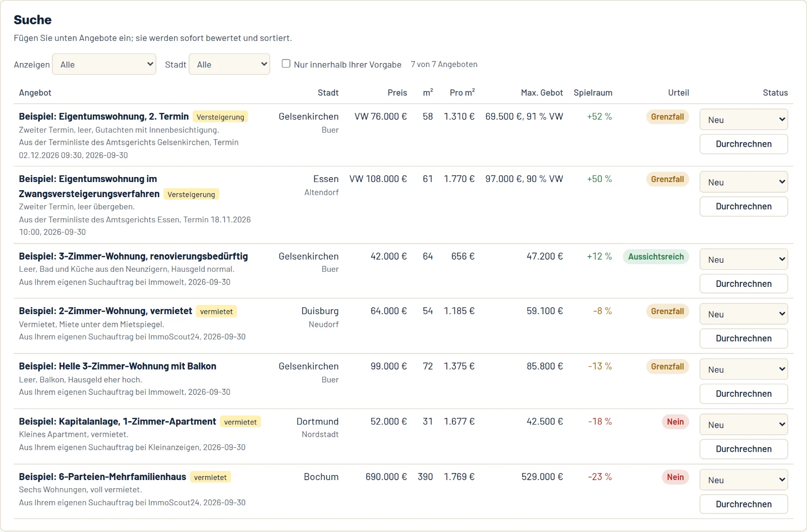807x532 pixels.
Task: Click Grenzfall badge in Essen listing row
Action: (667, 180)
